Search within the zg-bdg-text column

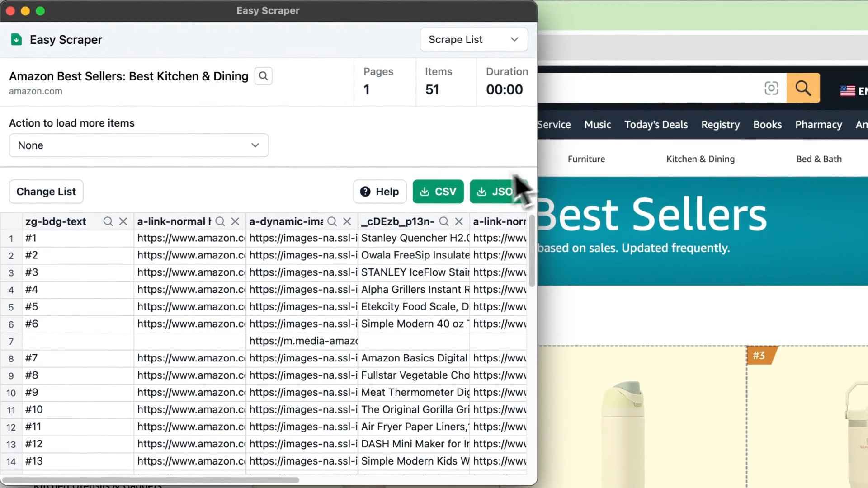coord(108,221)
